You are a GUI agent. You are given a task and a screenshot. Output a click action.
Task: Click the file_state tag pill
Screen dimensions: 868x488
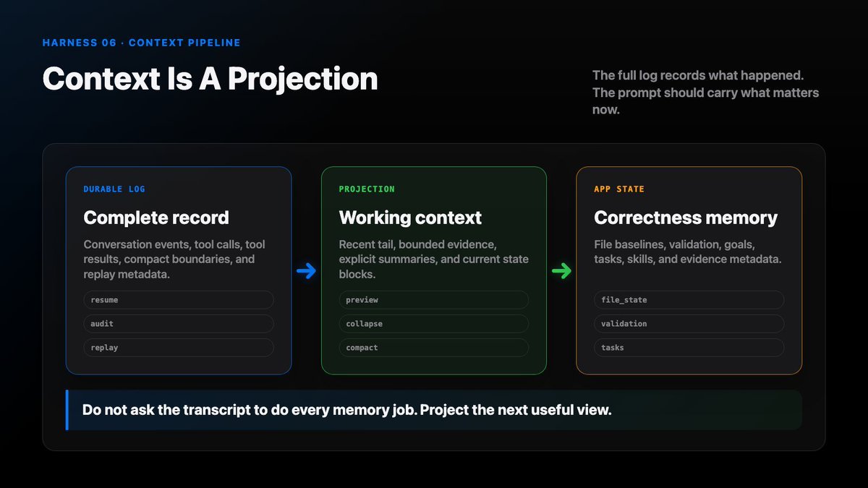pyautogui.click(x=689, y=300)
